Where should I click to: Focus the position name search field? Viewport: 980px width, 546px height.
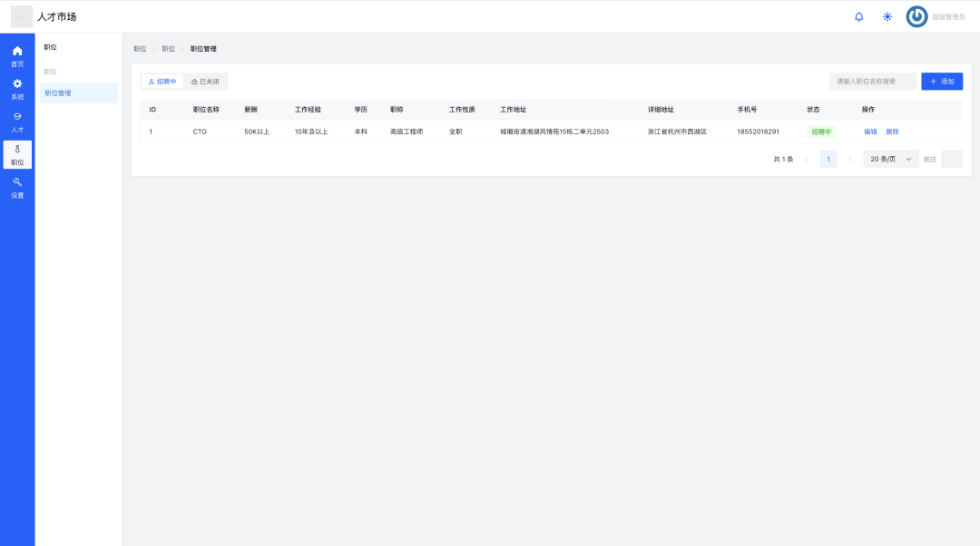pyautogui.click(x=872, y=82)
